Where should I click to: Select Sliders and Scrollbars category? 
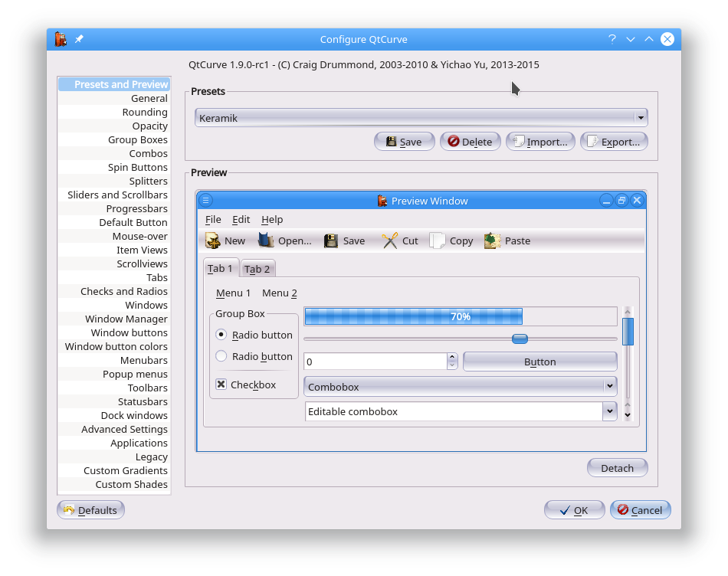click(114, 195)
